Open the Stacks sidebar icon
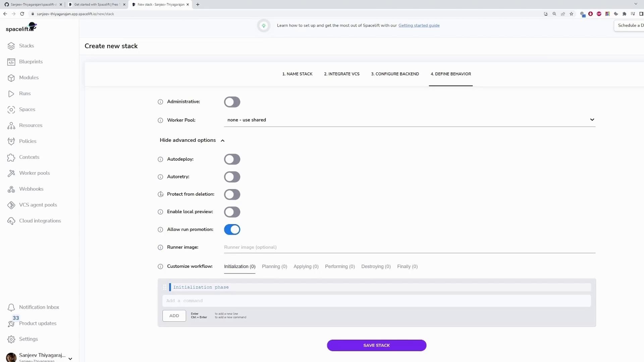The image size is (644, 362). click(x=11, y=46)
